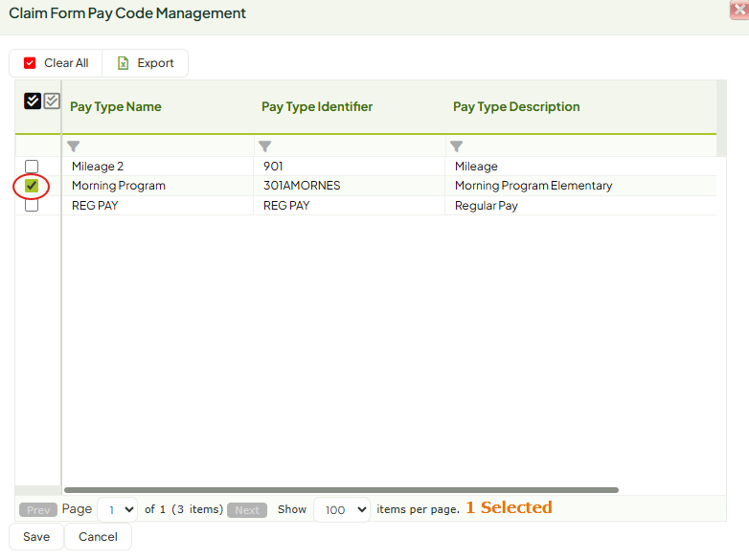Uncheck the Morning Program row checkbox
This screenshot has height=560, width=749.
[x=32, y=186]
